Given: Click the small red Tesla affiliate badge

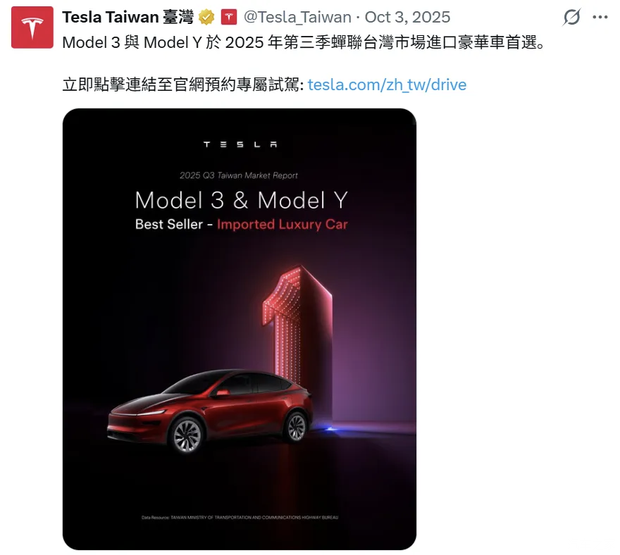Looking at the screenshot, I should click(x=229, y=17).
